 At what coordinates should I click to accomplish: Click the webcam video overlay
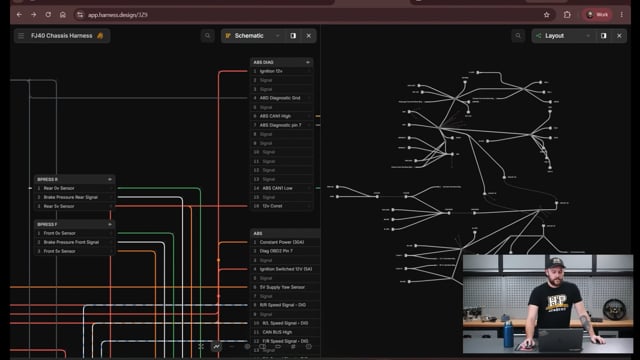pos(548,304)
